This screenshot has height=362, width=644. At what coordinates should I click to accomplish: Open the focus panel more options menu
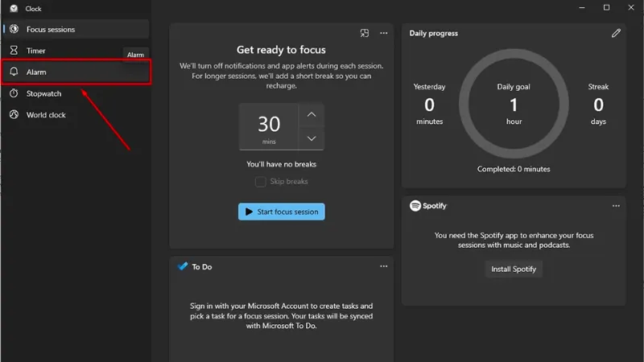(x=384, y=33)
